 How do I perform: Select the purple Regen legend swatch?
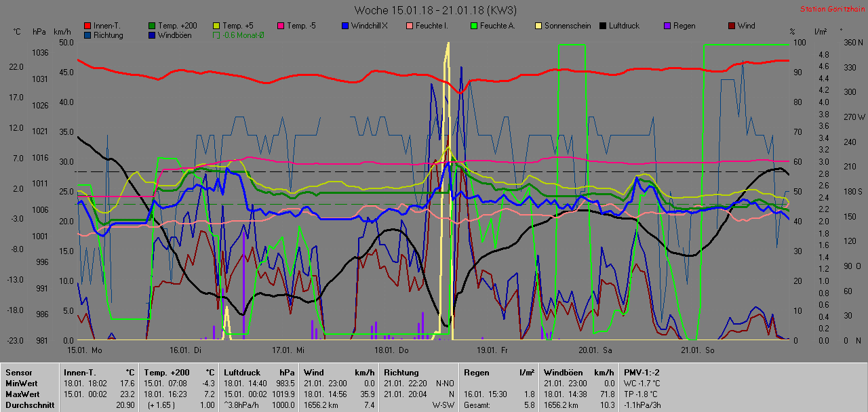(667, 26)
